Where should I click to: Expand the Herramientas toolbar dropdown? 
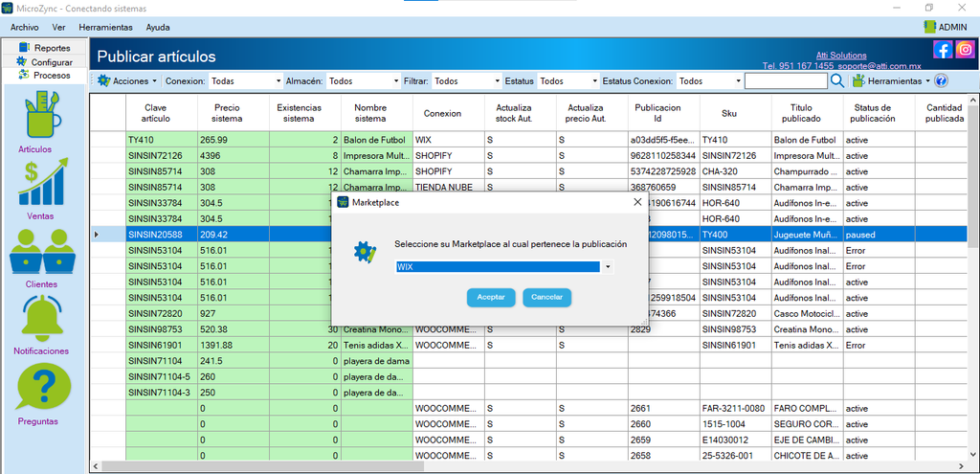click(928, 81)
